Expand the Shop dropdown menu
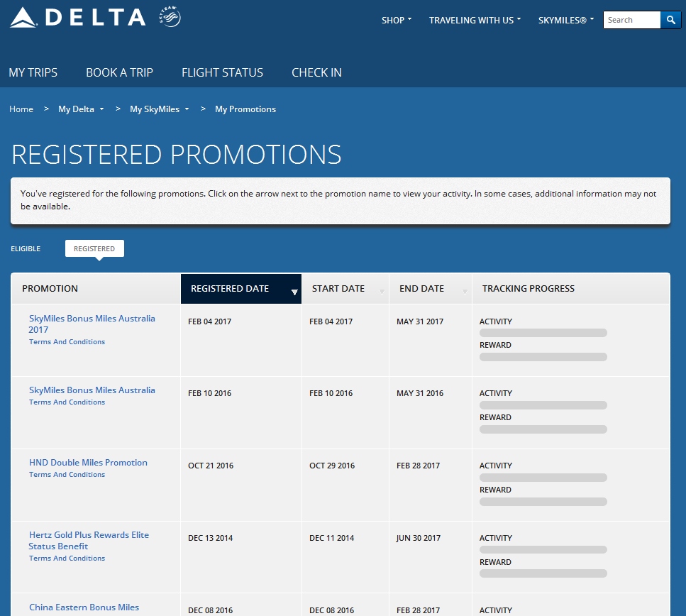 coord(396,20)
